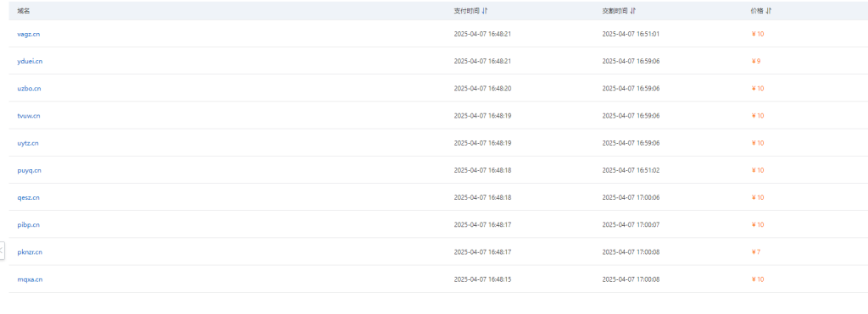Sort by price column icon
The height and width of the screenshot is (314, 868).
(769, 10)
